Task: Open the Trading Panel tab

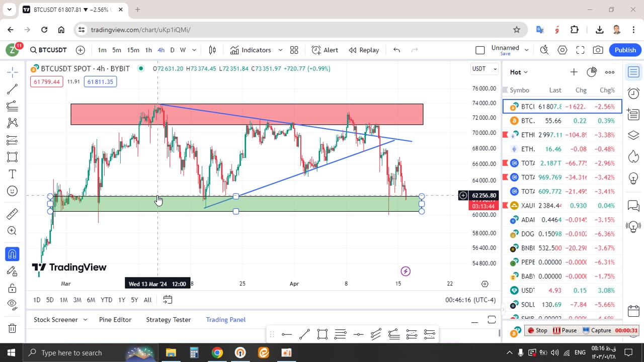Action: (226, 319)
